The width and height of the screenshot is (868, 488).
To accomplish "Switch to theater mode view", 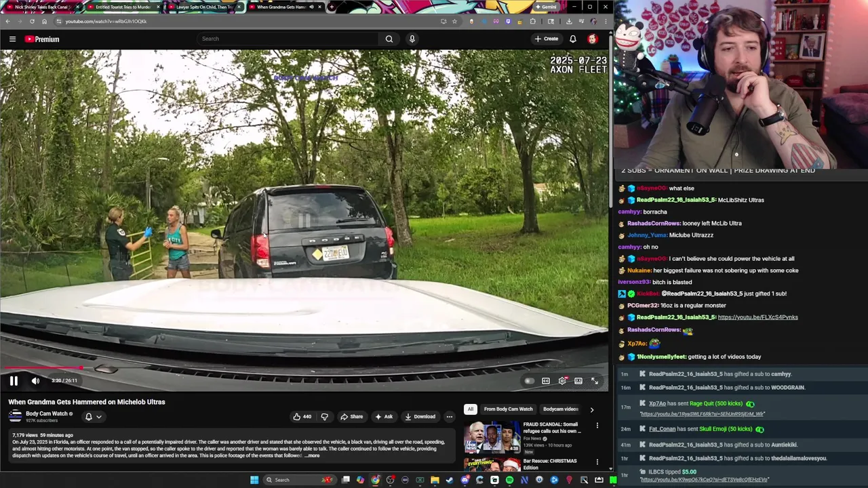I will tap(578, 381).
